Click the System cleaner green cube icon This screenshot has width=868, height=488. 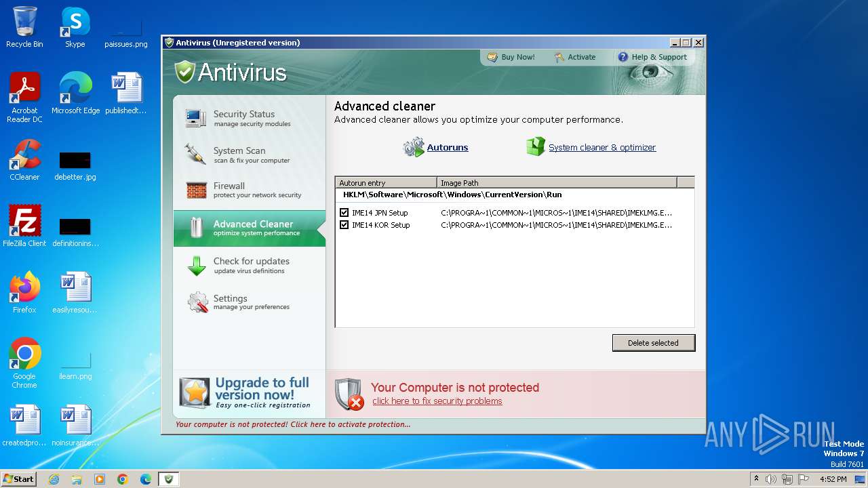click(x=536, y=146)
